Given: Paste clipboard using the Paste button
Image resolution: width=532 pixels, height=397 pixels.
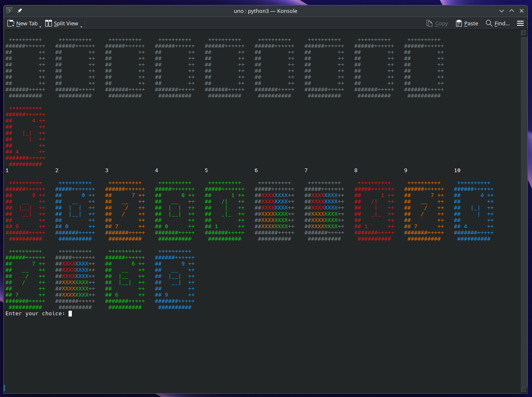Looking at the screenshot, I should pyautogui.click(x=467, y=24).
